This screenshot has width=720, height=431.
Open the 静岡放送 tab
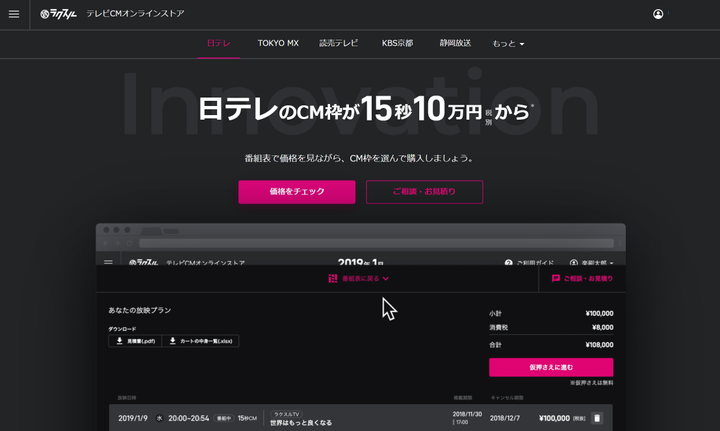point(455,43)
